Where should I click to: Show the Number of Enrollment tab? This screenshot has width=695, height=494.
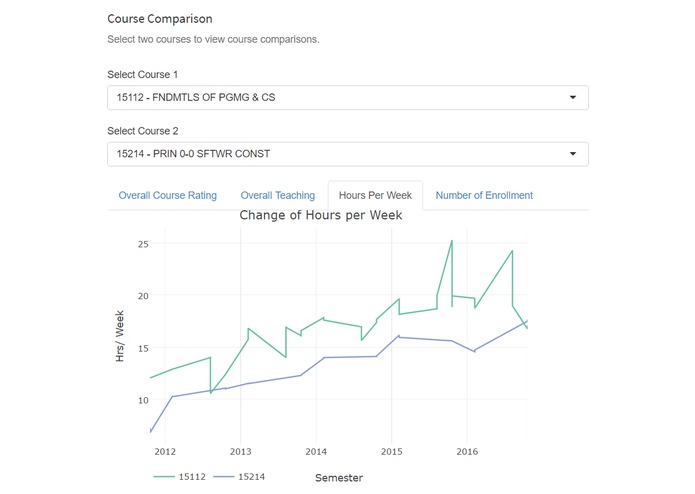pyautogui.click(x=484, y=196)
